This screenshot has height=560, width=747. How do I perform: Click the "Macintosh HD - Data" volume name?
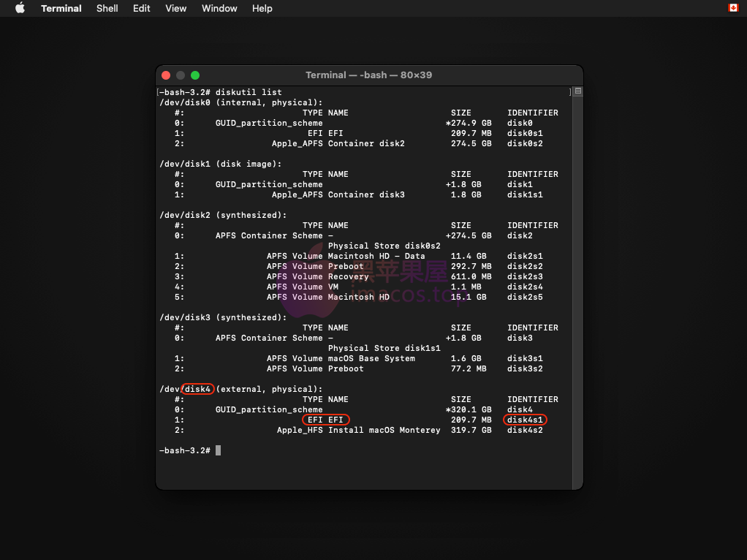click(376, 256)
